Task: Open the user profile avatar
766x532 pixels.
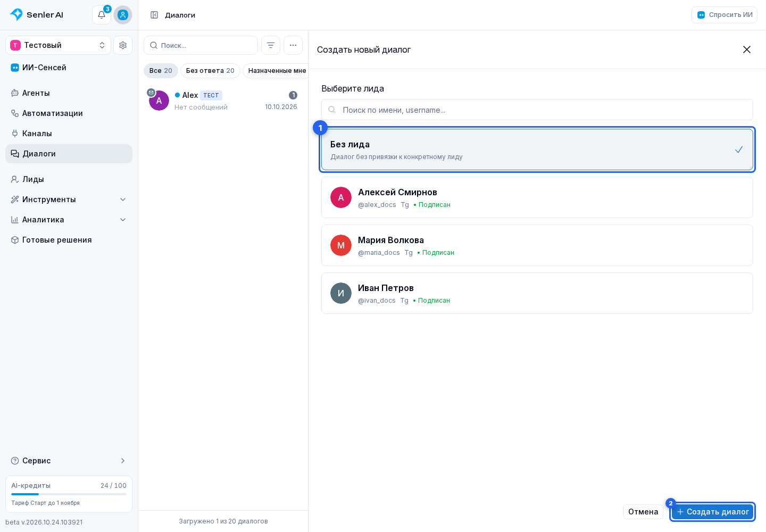Action: coord(123,15)
